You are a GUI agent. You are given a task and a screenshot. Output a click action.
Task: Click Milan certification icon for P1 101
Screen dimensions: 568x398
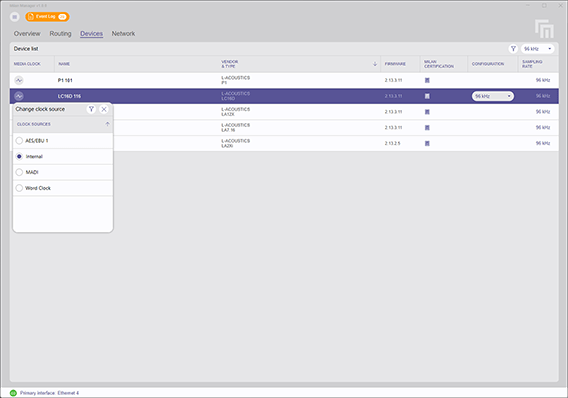(427, 80)
